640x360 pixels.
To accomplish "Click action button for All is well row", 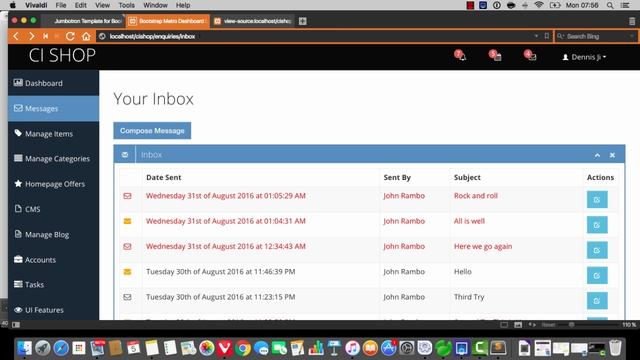I will point(597,225).
